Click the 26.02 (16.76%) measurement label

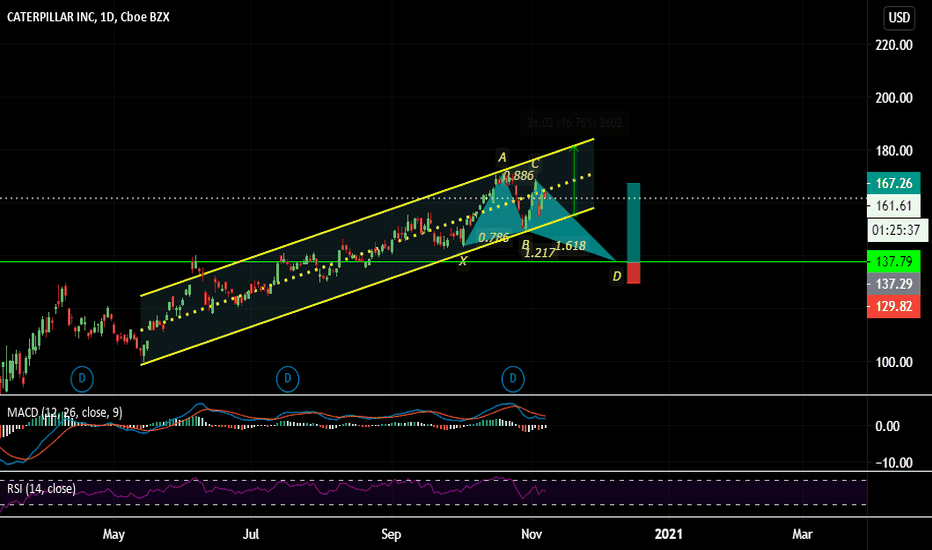pos(574,123)
